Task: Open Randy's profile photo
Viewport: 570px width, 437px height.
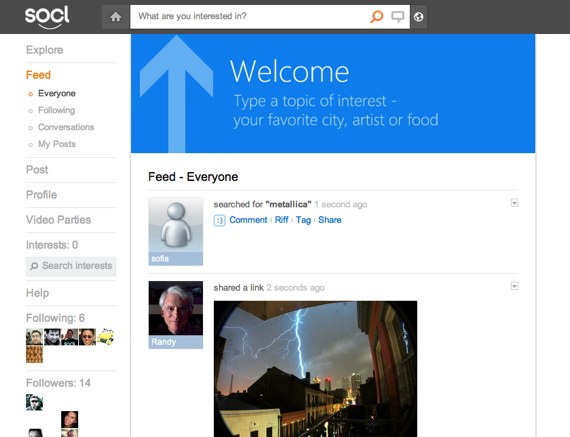Action: pos(176,308)
